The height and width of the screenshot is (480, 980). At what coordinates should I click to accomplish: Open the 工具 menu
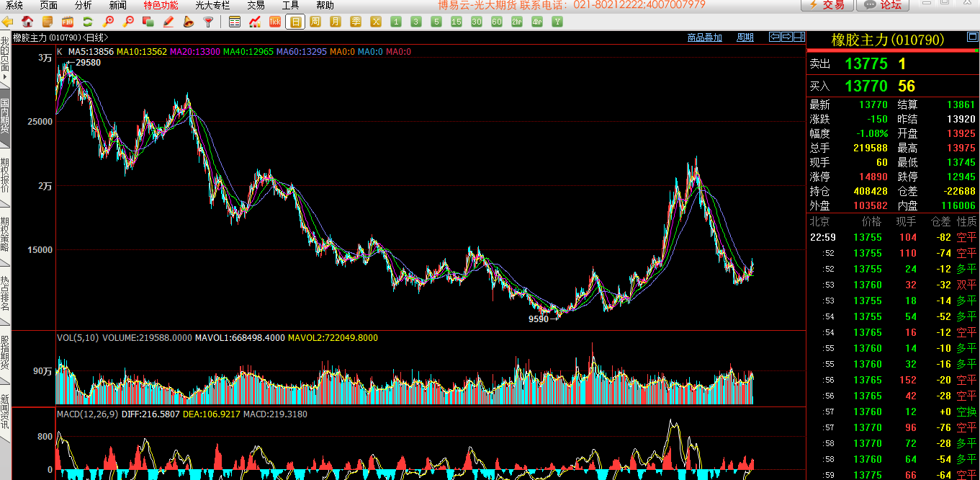290,5
